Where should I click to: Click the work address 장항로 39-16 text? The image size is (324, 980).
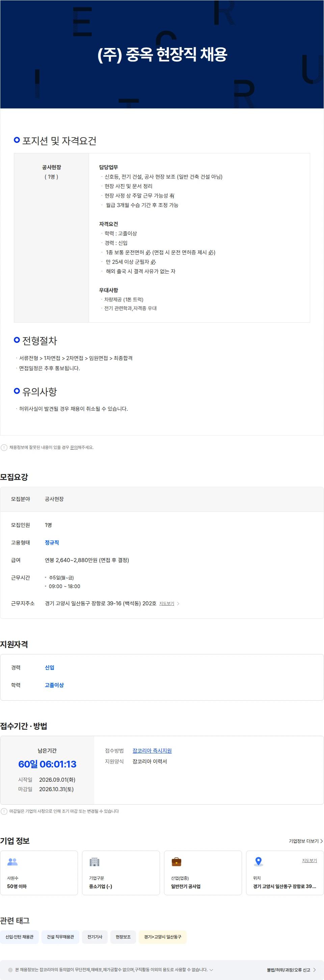pos(101,603)
